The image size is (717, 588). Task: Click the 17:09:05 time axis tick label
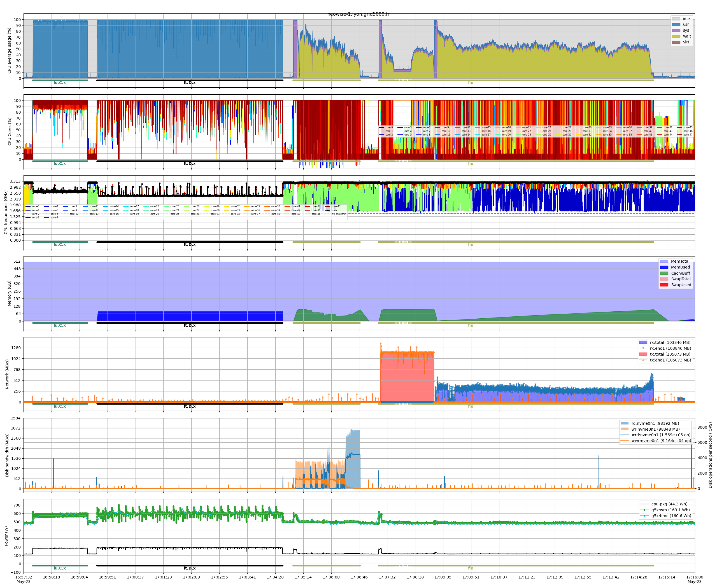[x=443, y=577]
